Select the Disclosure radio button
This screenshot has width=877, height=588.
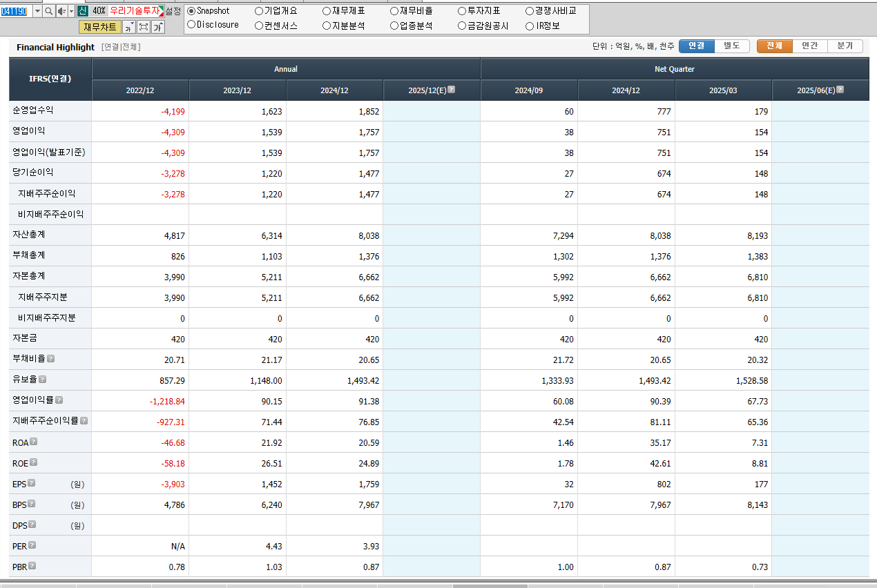[x=191, y=25]
